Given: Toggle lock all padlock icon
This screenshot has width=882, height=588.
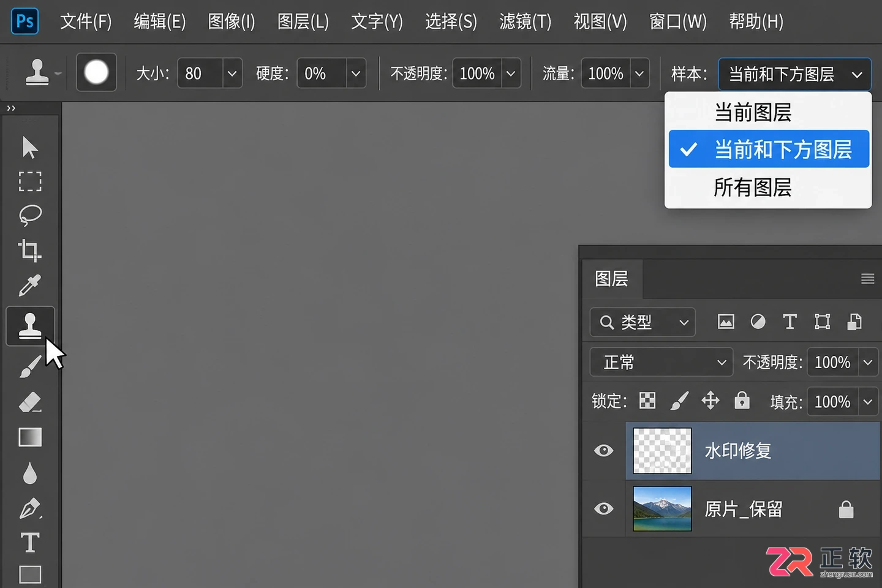Looking at the screenshot, I should (x=742, y=400).
